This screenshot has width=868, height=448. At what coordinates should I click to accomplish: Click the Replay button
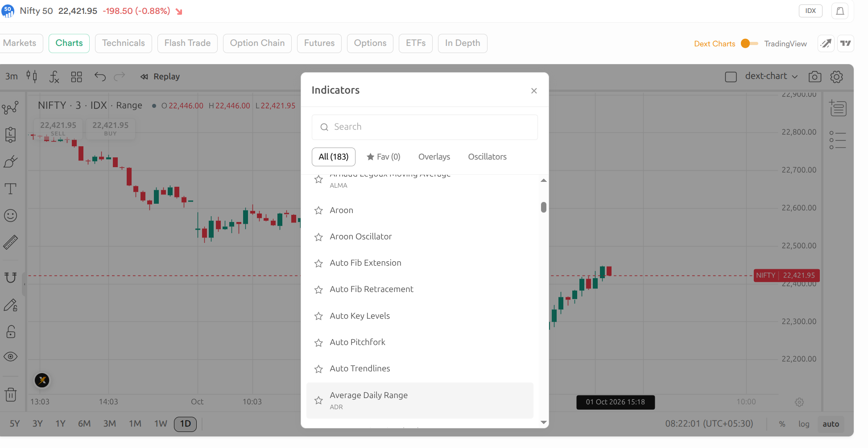point(160,77)
